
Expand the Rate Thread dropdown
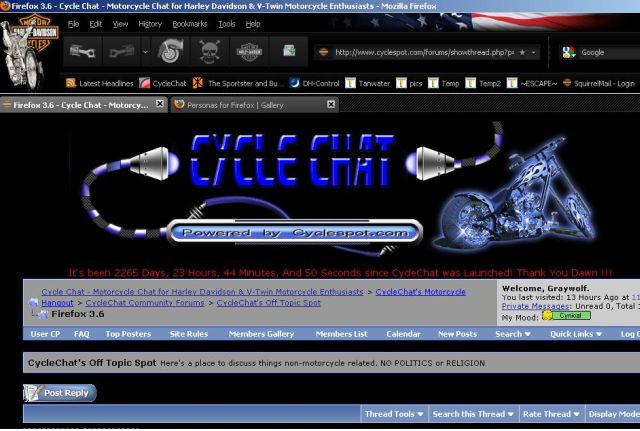551,414
